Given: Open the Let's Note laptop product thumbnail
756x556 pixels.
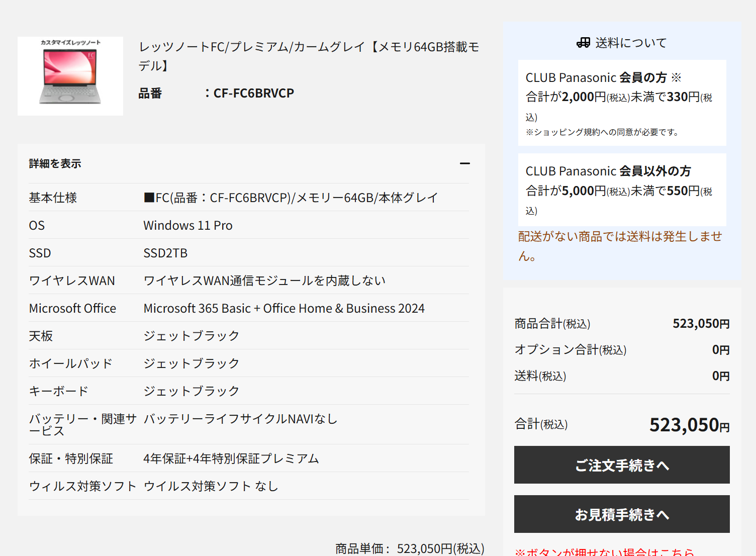Looking at the screenshot, I should pos(70,76).
